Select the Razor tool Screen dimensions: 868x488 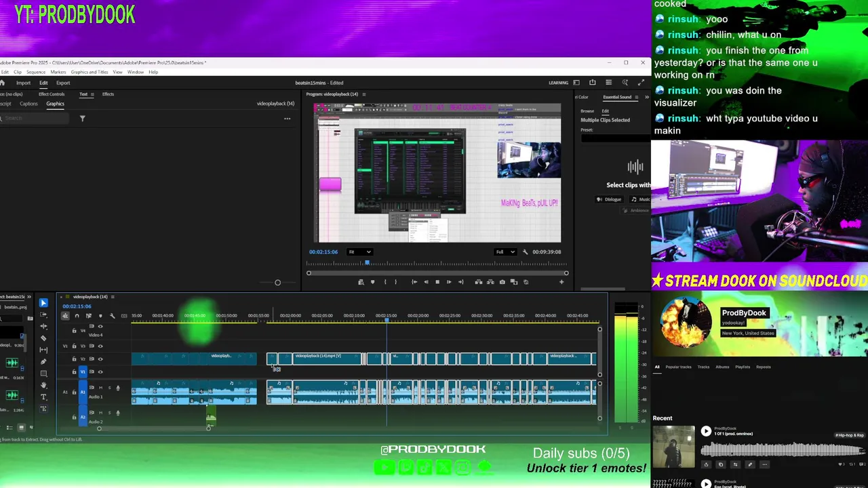pyautogui.click(x=43, y=338)
